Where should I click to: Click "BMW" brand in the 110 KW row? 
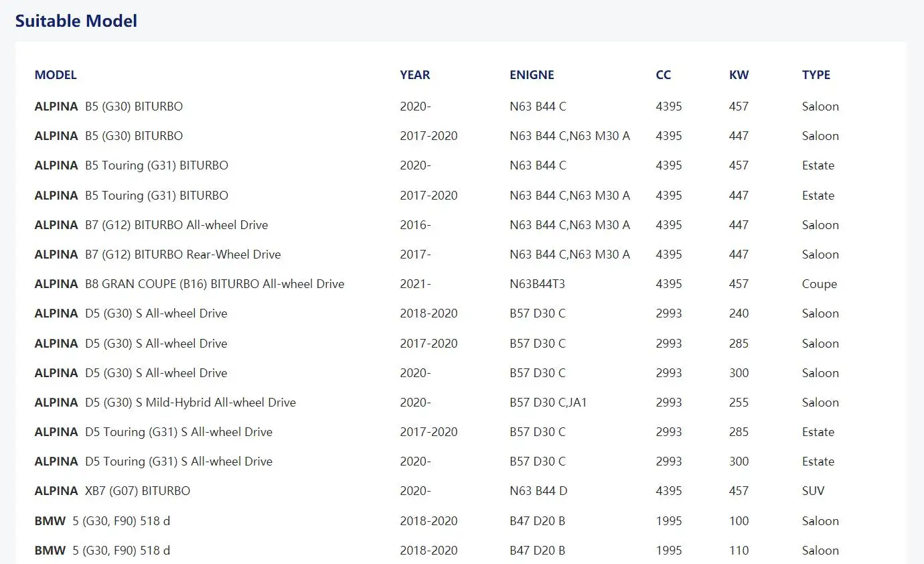click(50, 551)
